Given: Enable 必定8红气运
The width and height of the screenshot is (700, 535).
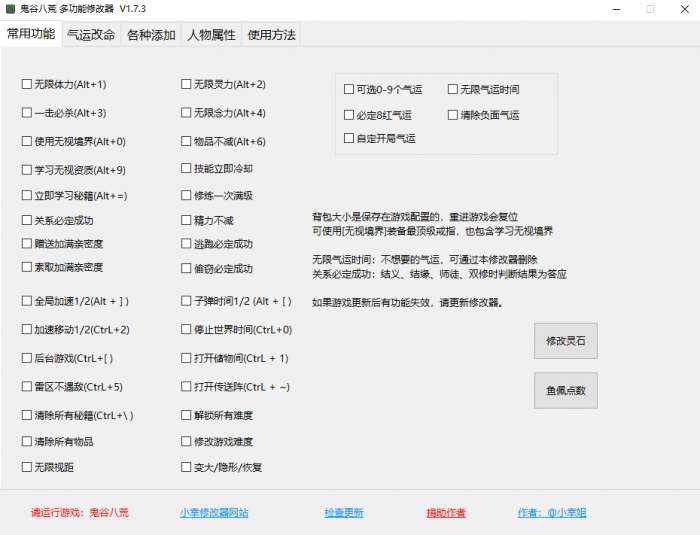Looking at the screenshot, I should pos(378,115).
